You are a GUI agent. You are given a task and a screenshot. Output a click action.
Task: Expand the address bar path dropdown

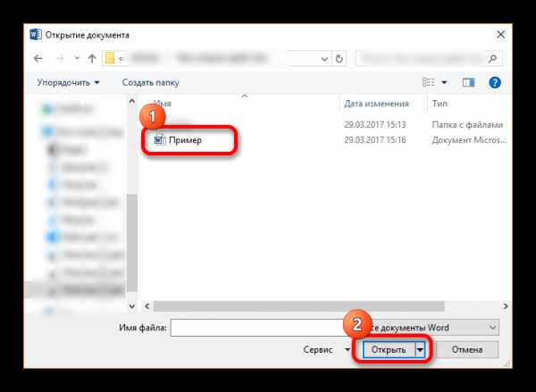pos(325,59)
